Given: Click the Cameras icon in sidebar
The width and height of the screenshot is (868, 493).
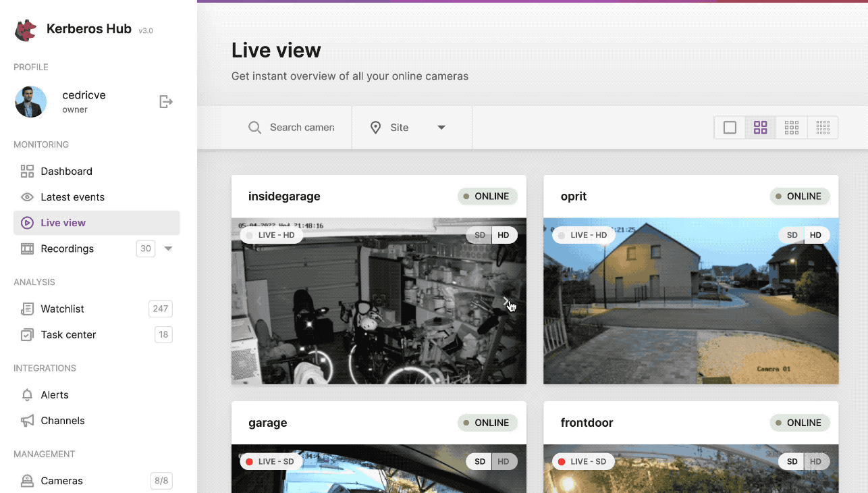Looking at the screenshot, I should pyautogui.click(x=27, y=481).
